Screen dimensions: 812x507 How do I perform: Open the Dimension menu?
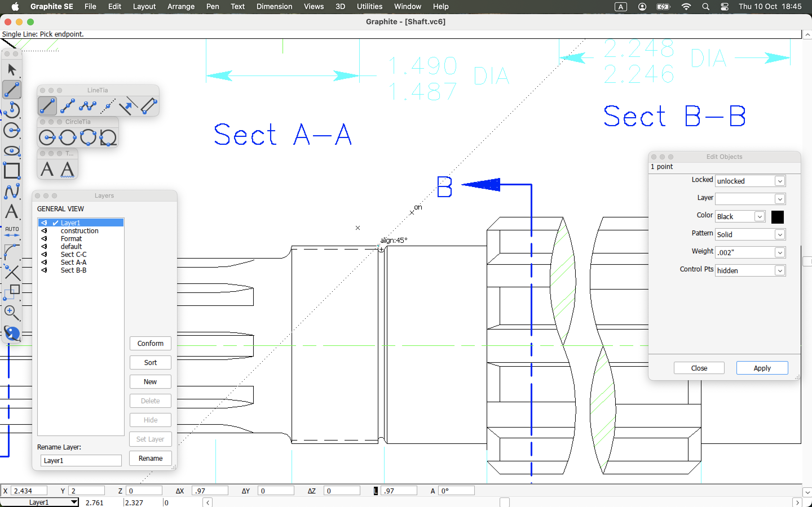click(x=274, y=6)
